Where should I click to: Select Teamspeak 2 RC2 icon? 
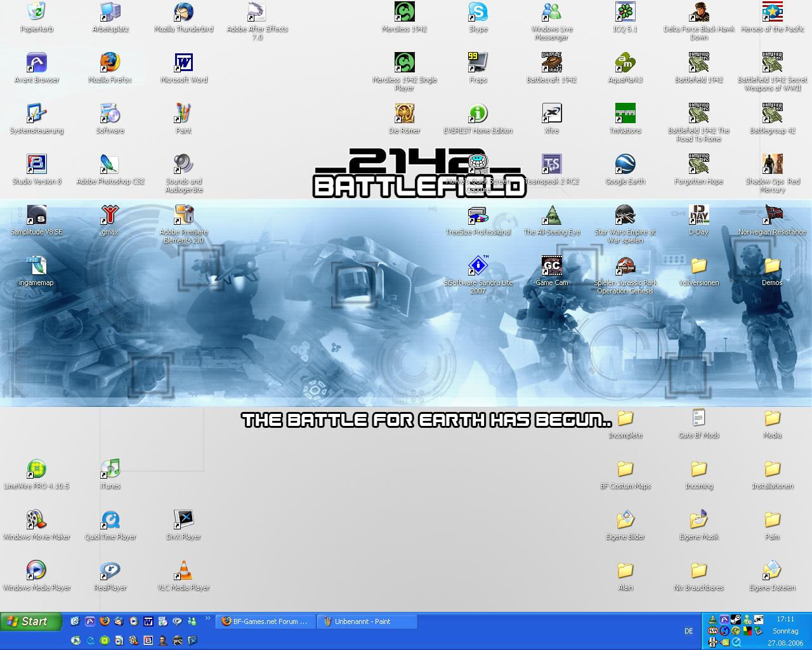point(552,164)
